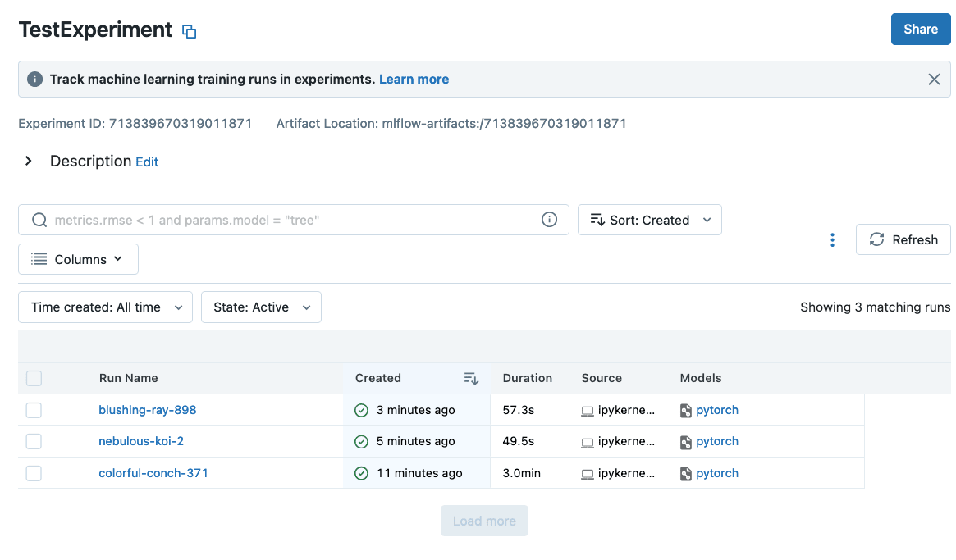Select the colorful-conch-371 run checkbox

(34, 473)
